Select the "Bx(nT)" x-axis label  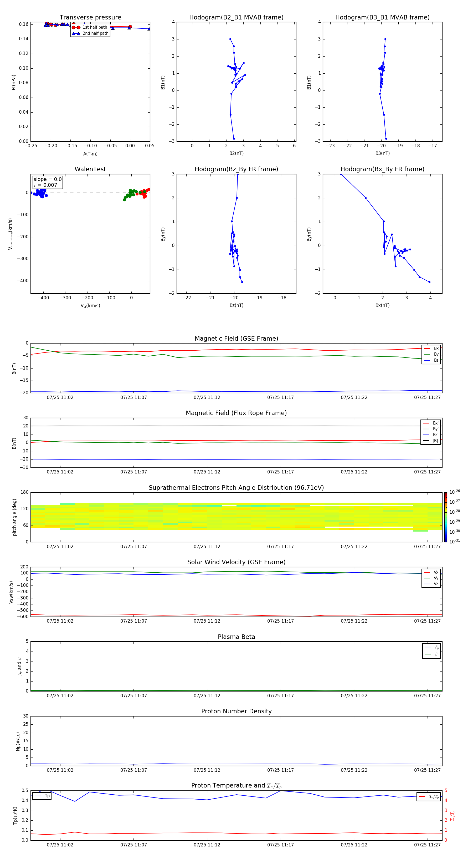click(x=382, y=305)
